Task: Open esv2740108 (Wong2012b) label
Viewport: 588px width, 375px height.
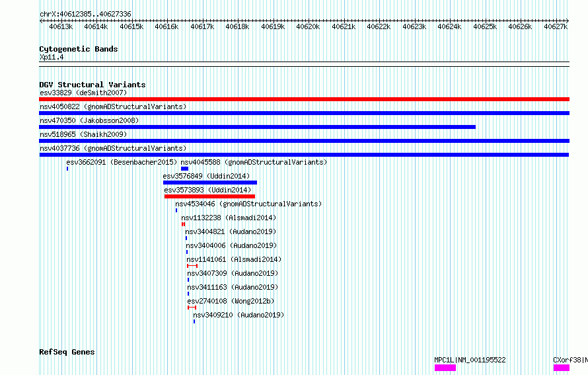Action: (231, 301)
